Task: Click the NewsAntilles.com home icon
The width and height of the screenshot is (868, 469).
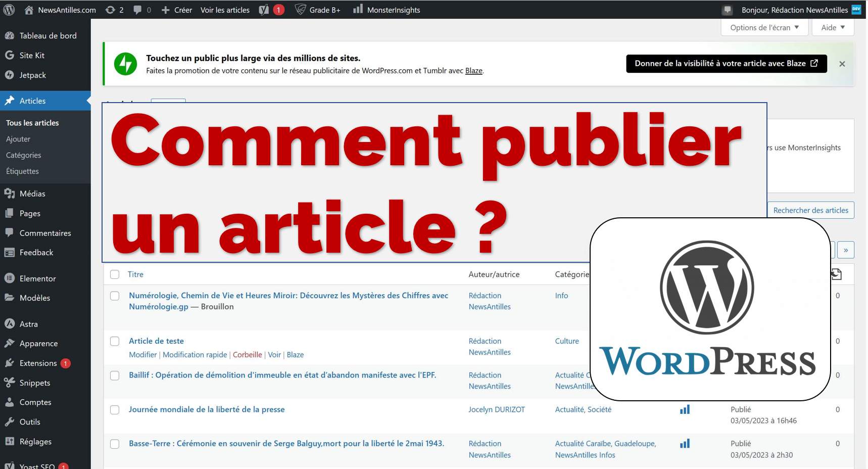Action: 29,10
